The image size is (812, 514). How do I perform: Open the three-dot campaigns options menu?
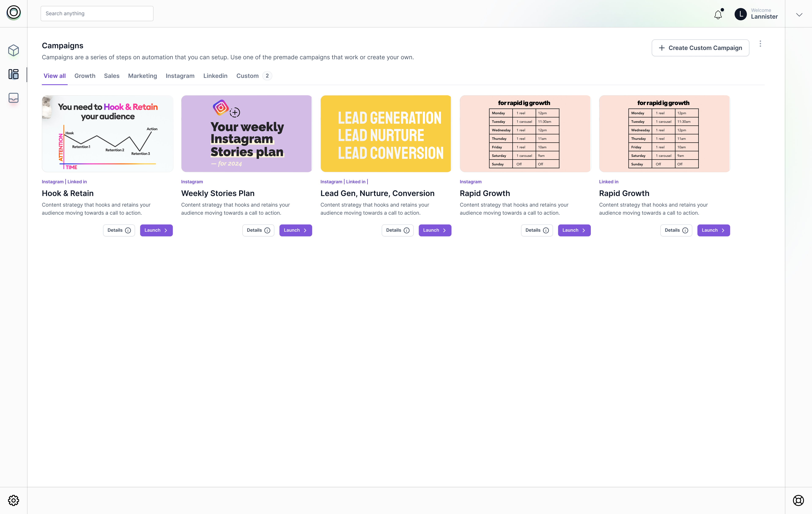[760, 44]
